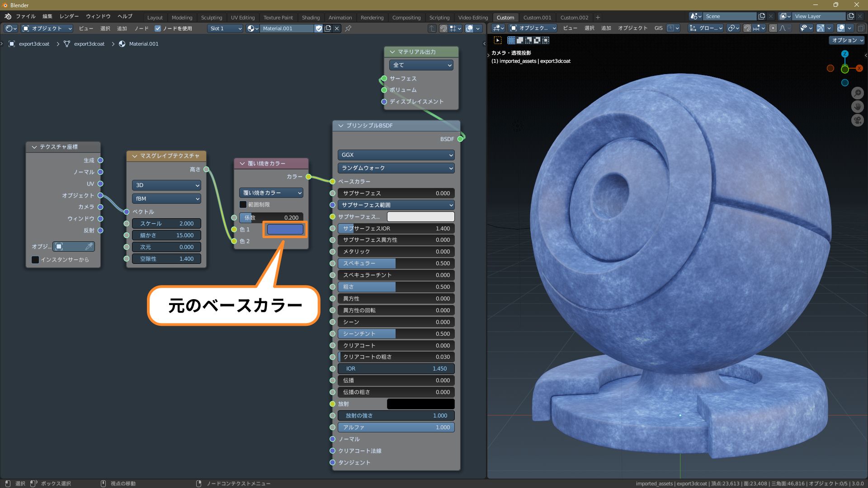
Task: Create new scene with copy icon
Action: click(762, 16)
